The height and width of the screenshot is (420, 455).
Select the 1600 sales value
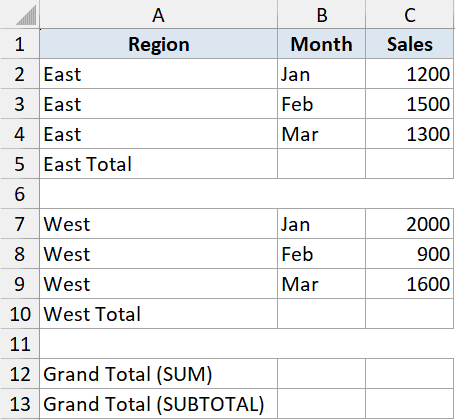pos(410,284)
